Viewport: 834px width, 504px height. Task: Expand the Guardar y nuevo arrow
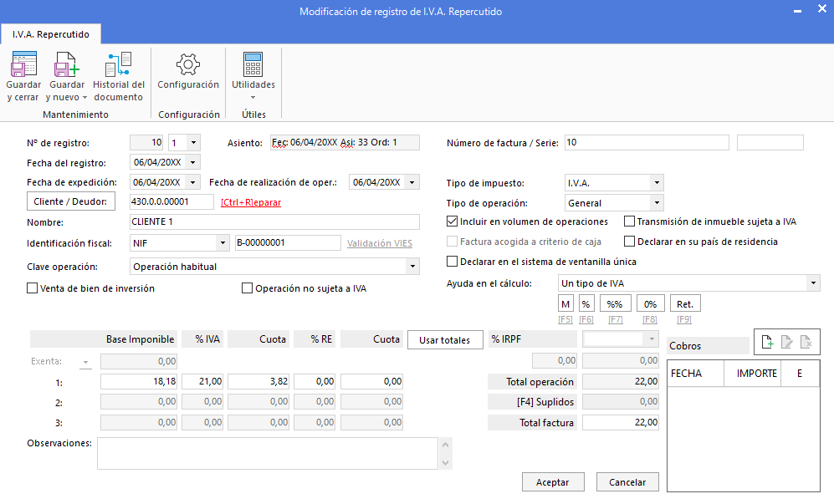pos(84,98)
